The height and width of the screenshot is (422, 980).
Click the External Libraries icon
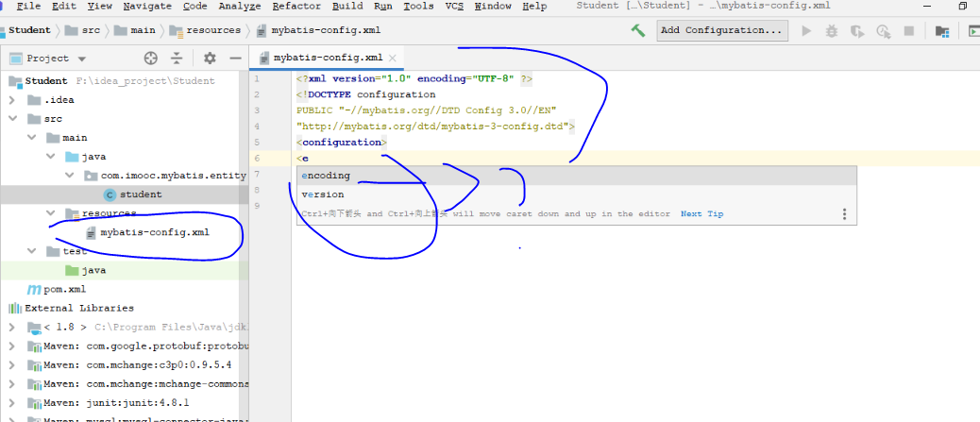tap(15, 308)
